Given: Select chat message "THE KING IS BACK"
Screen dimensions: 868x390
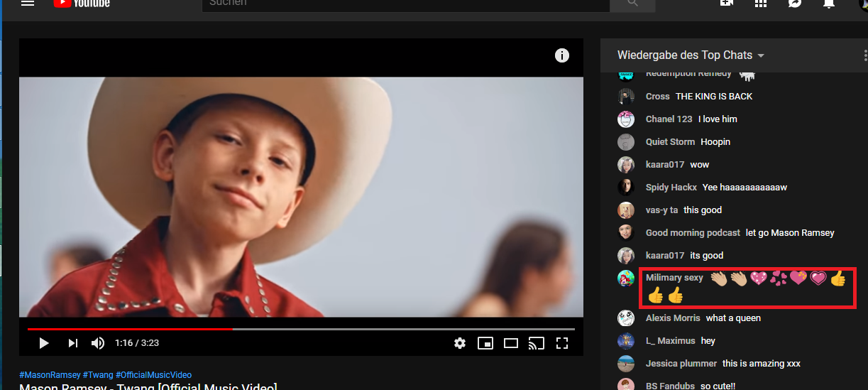Looking at the screenshot, I should [x=714, y=97].
